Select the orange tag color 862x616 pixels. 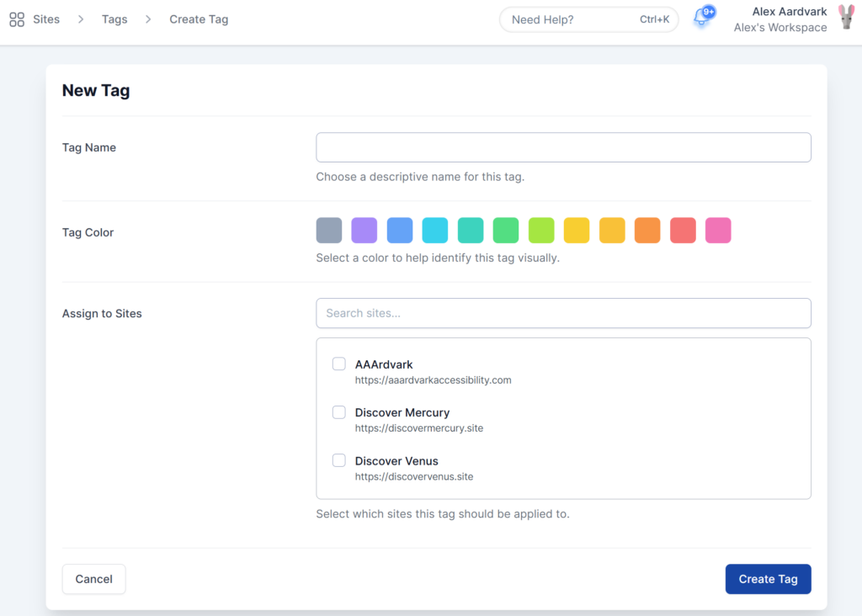coord(647,231)
